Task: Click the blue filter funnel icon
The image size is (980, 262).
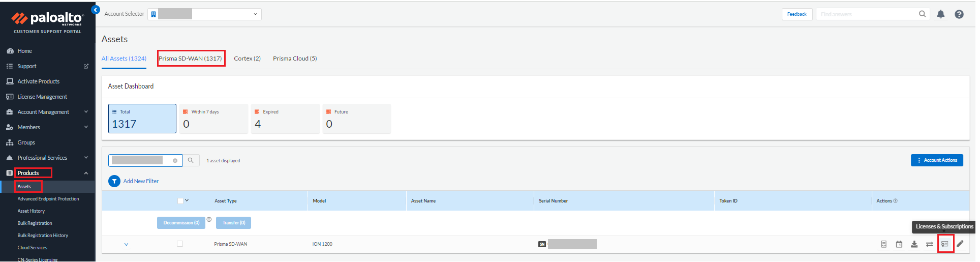Action: (114, 181)
